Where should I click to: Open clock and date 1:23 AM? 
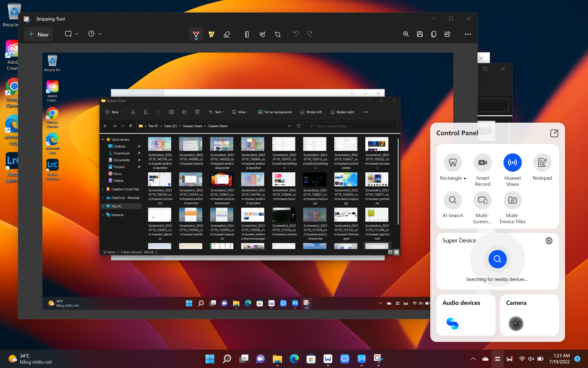click(x=560, y=359)
